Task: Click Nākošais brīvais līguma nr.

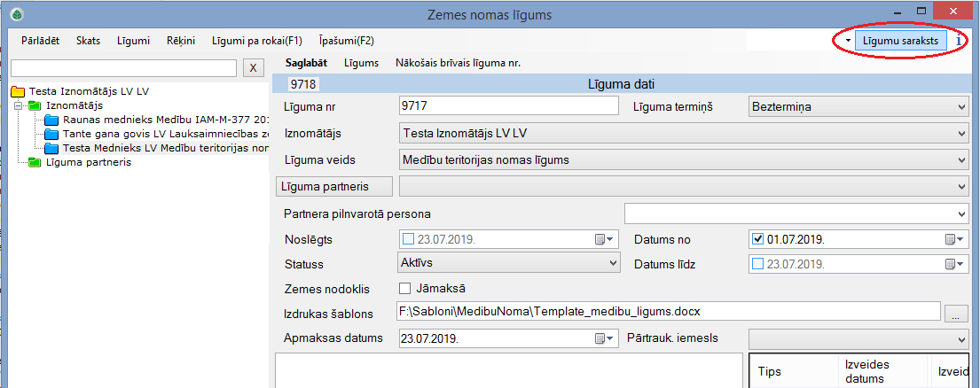Action: [459, 63]
